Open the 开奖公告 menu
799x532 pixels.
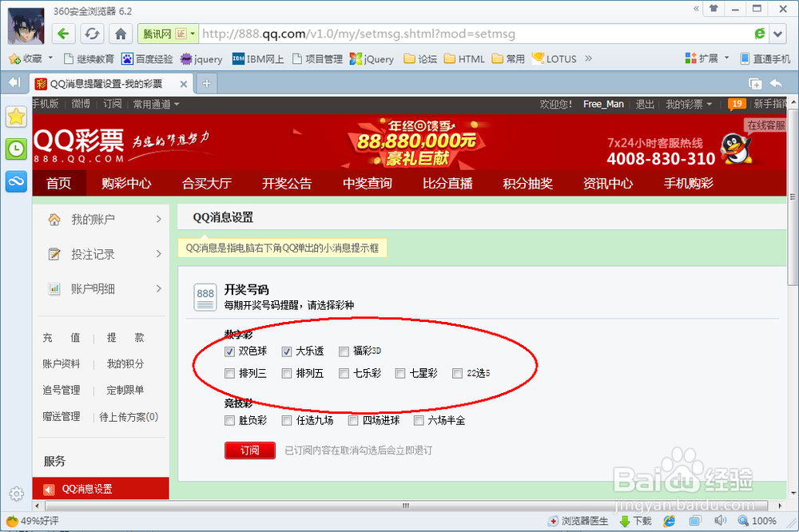click(287, 184)
